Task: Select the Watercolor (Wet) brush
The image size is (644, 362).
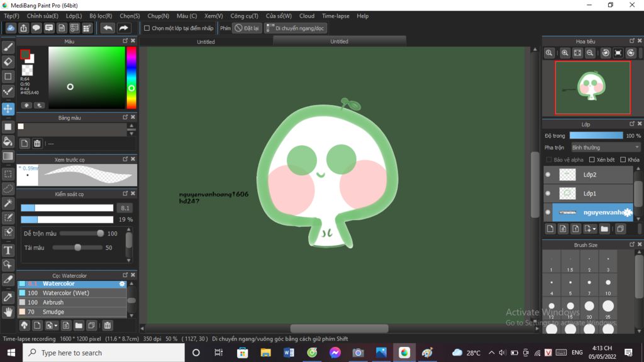Action: point(72,293)
